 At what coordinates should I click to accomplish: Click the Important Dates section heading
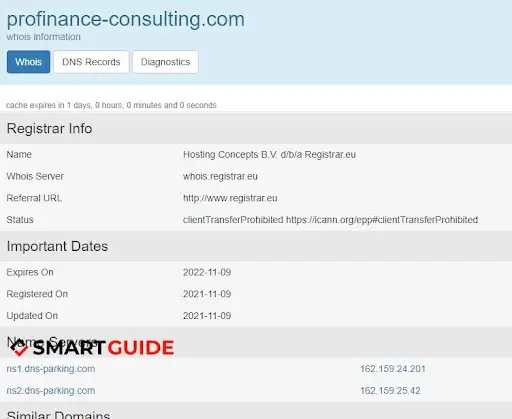[57, 246]
